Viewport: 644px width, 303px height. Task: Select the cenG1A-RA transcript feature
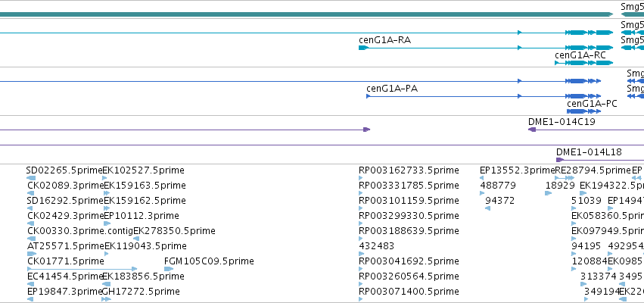click(486, 48)
